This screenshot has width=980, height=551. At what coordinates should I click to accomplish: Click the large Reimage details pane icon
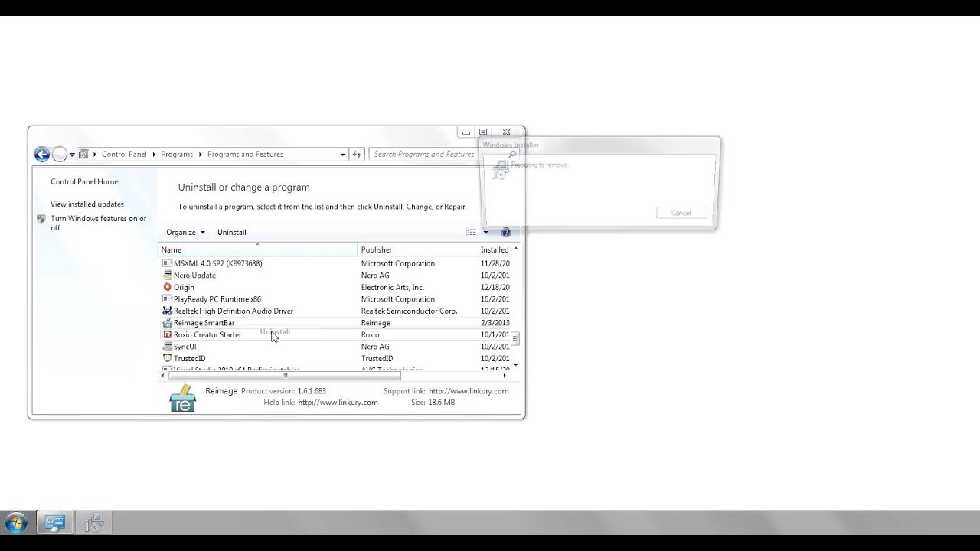coord(182,397)
